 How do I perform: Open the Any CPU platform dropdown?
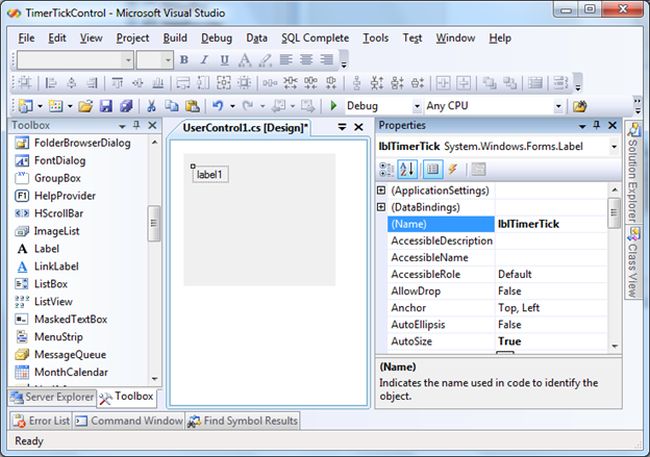558,106
